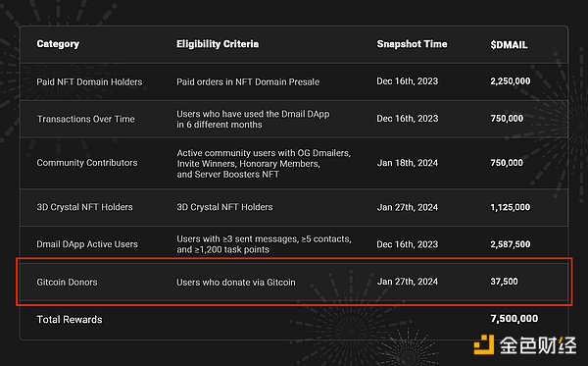Click the 37,500 Gitcoin reward value

[x=504, y=282]
